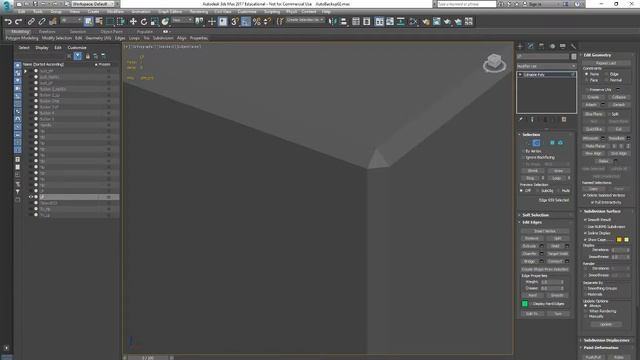Toggle the 3D Snaps icon
Screen dimensions: 640x360
pos(235,22)
